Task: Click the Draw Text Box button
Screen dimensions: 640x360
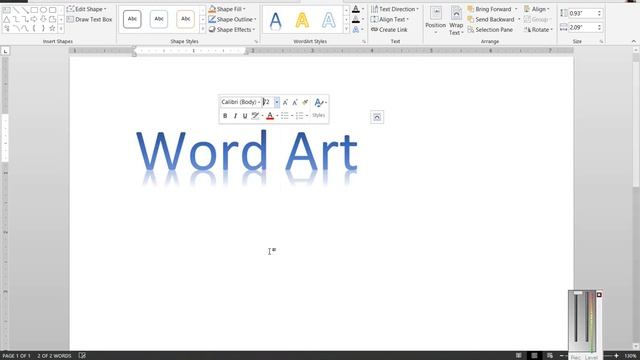Action: (89, 19)
